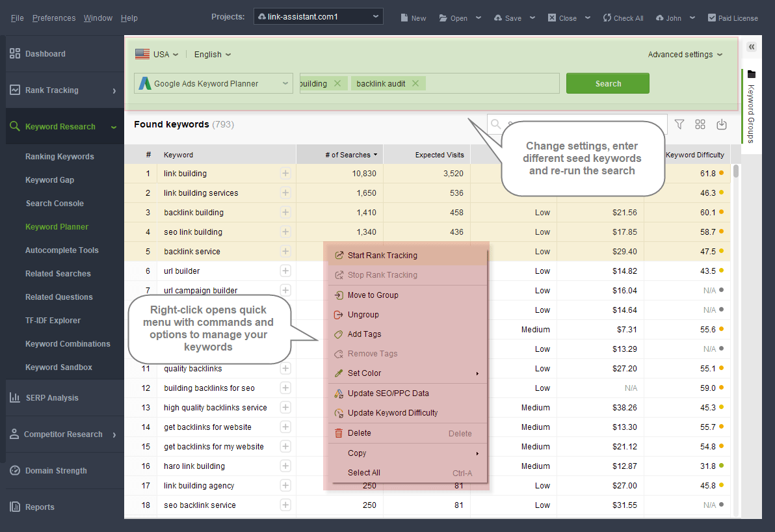Choose Move to Group in context menu
This screenshot has width=775, height=532.
coord(408,295)
